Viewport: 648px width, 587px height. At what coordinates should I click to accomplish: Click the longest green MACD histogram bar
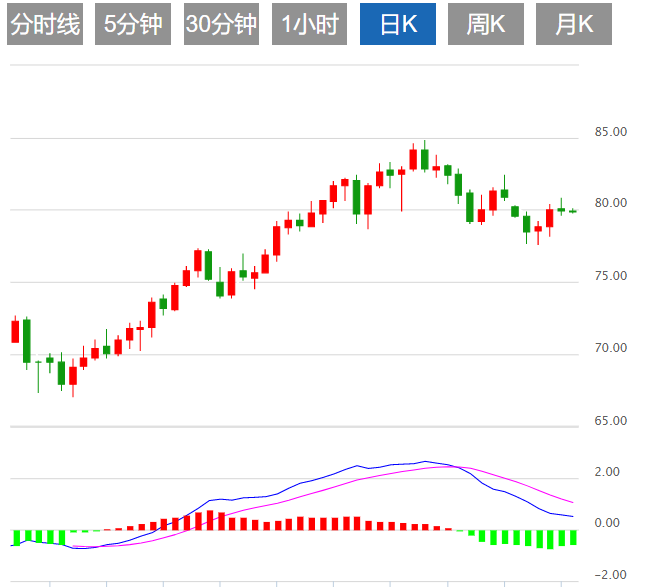550,538
